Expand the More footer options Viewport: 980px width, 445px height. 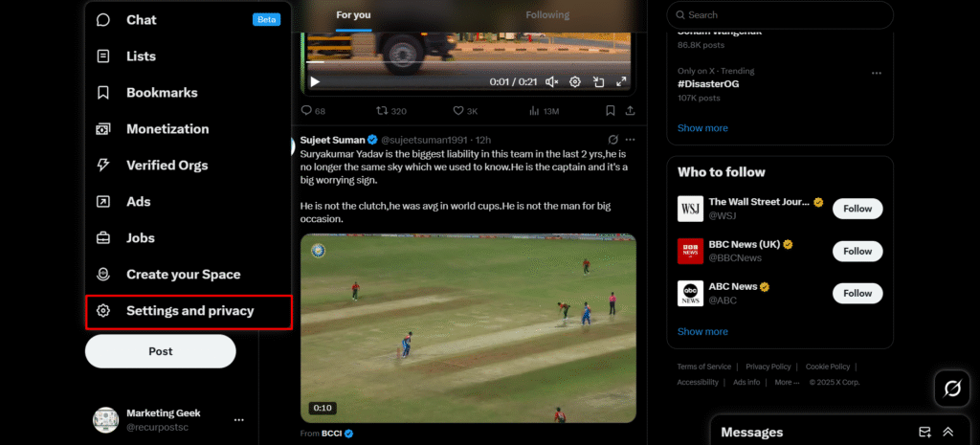coord(787,383)
